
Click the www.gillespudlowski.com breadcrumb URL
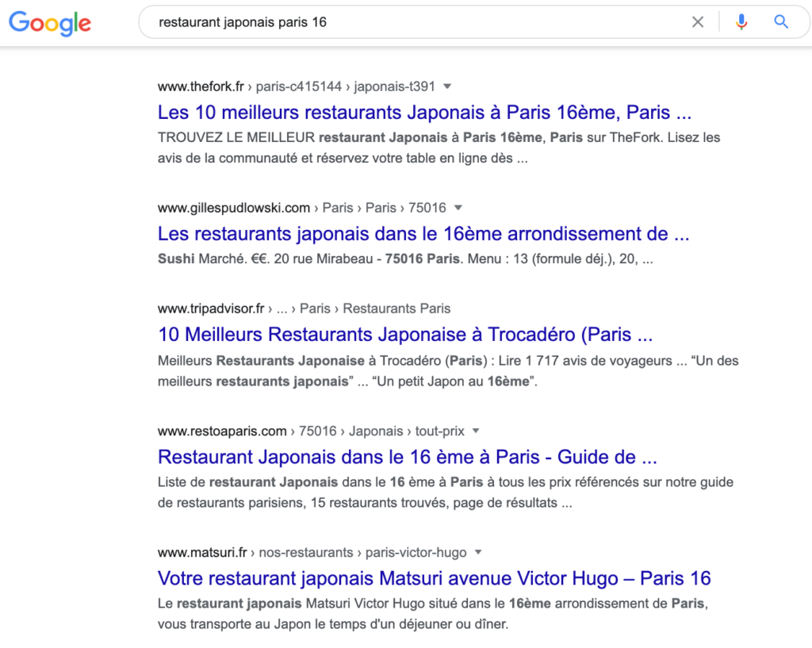click(234, 208)
